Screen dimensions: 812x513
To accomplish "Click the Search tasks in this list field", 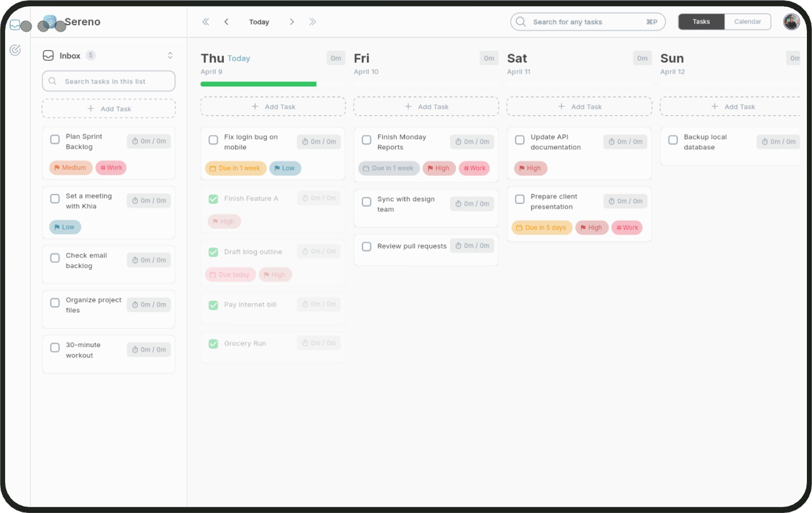I will 109,81.
